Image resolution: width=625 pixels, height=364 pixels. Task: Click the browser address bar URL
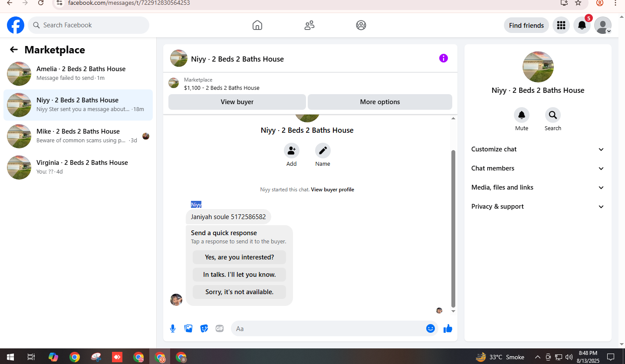pyautogui.click(x=129, y=3)
